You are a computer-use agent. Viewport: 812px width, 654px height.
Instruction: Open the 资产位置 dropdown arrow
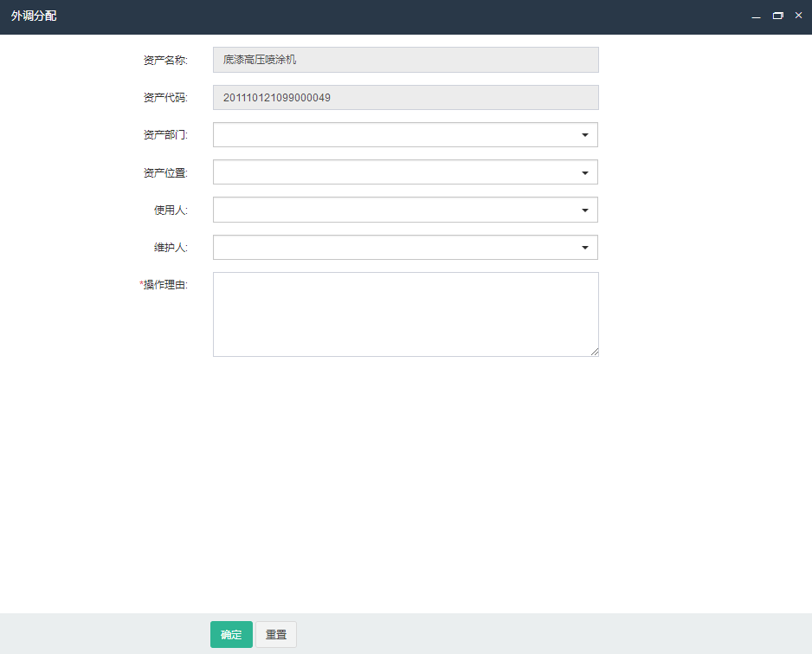pyautogui.click(x=585, y=172)
